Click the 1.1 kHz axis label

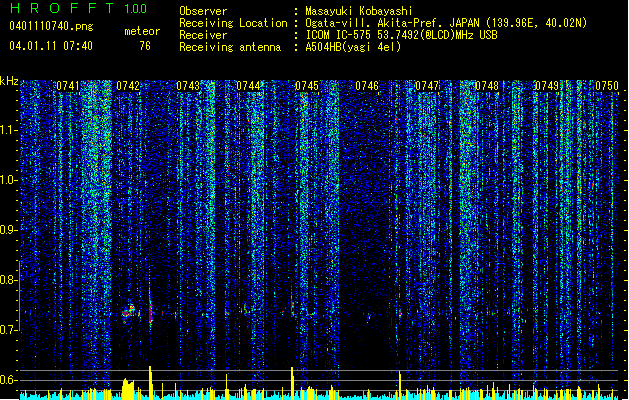9,130
